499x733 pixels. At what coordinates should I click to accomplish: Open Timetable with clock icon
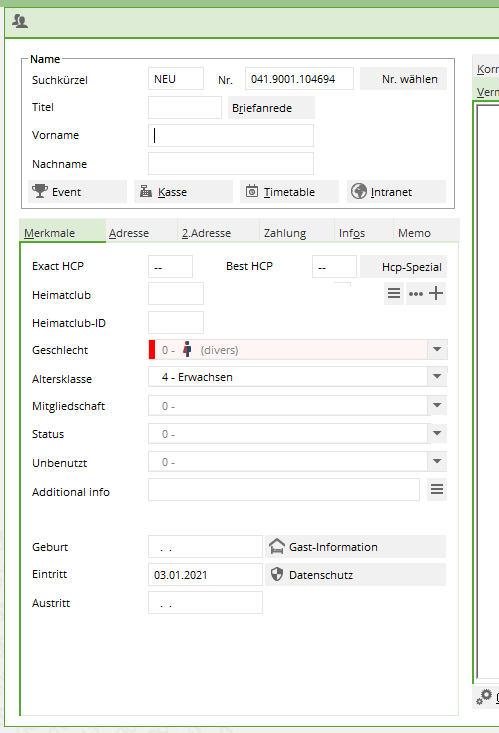289,192
